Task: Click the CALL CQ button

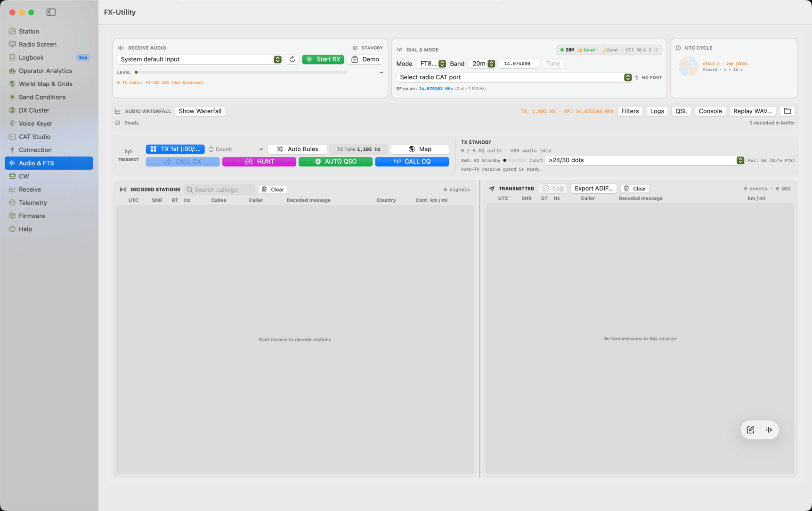Action: click(x=412, y=162)
